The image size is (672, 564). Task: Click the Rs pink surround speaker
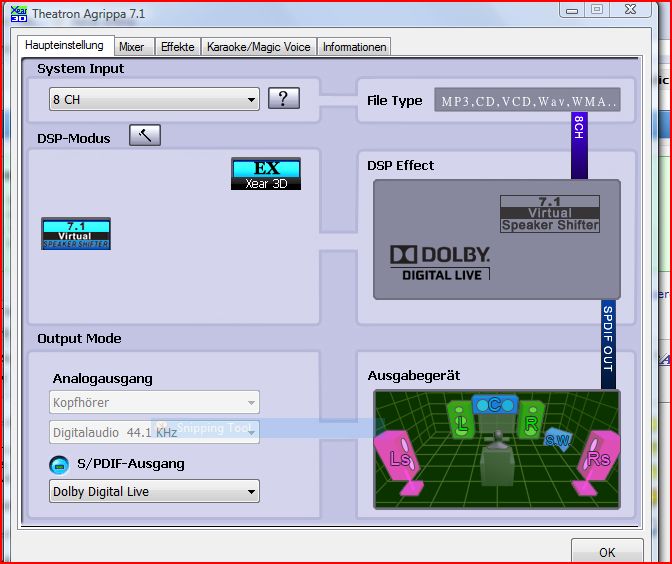pyautogui.click(x=598, y=462)
